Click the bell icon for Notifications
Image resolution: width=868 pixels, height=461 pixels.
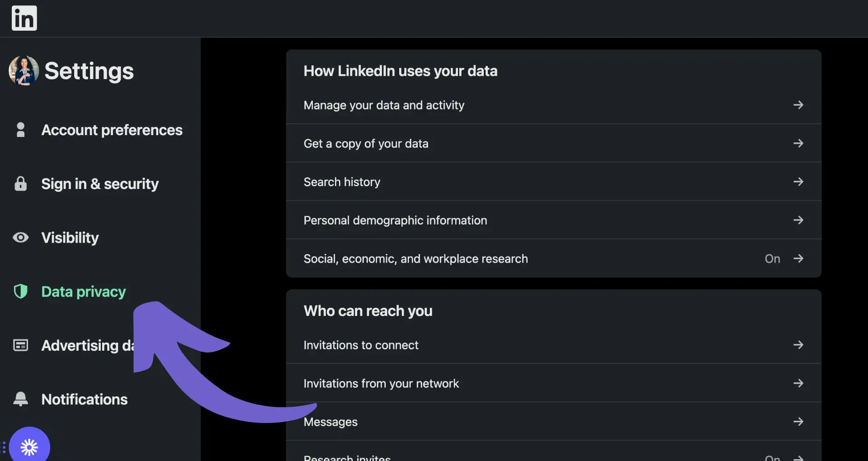point(20,399)
